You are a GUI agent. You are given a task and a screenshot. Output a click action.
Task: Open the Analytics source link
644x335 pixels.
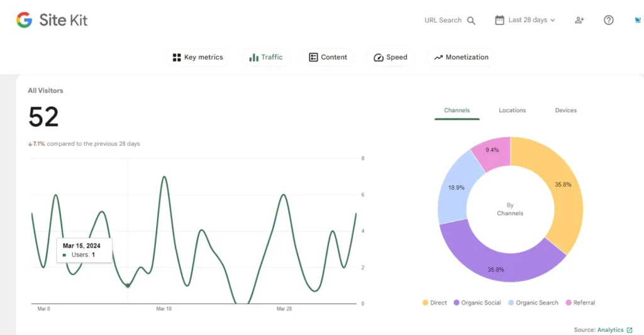coord(610,330)
